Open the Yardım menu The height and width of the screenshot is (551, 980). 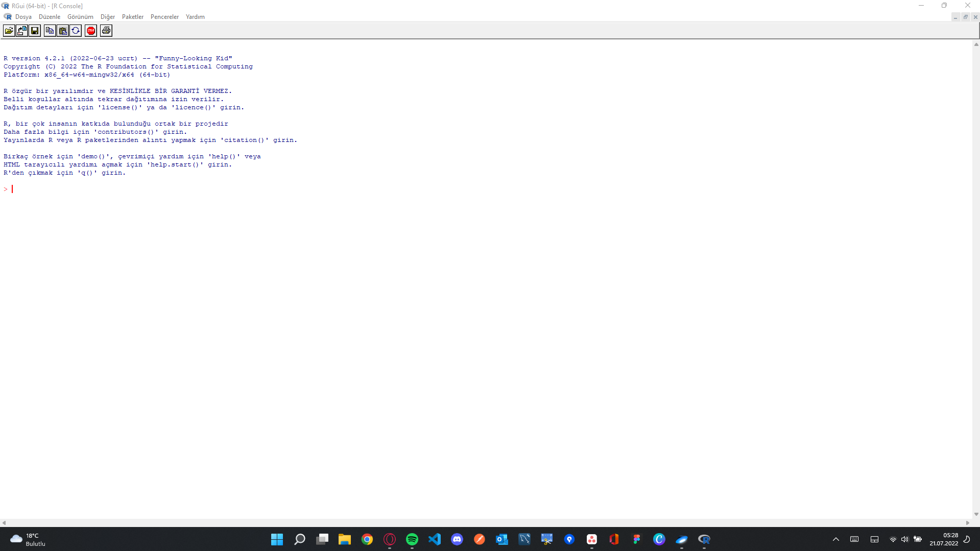196,16
